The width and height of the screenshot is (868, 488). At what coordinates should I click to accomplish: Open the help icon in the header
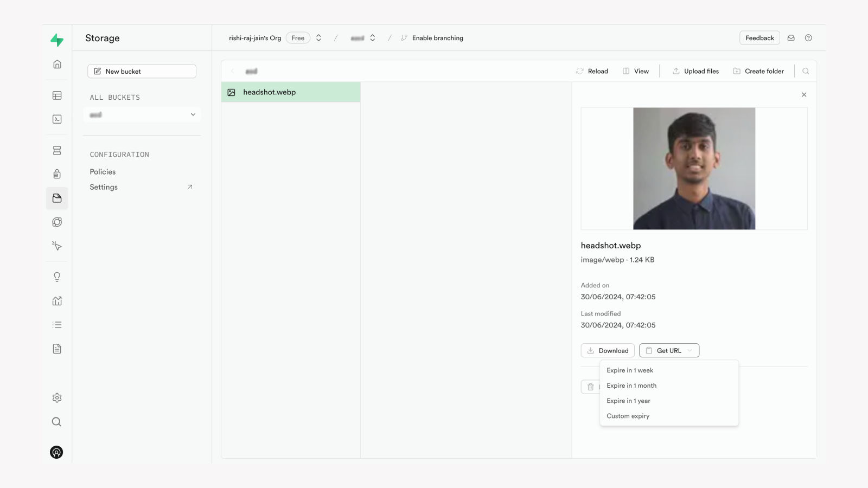coord(808,37)
